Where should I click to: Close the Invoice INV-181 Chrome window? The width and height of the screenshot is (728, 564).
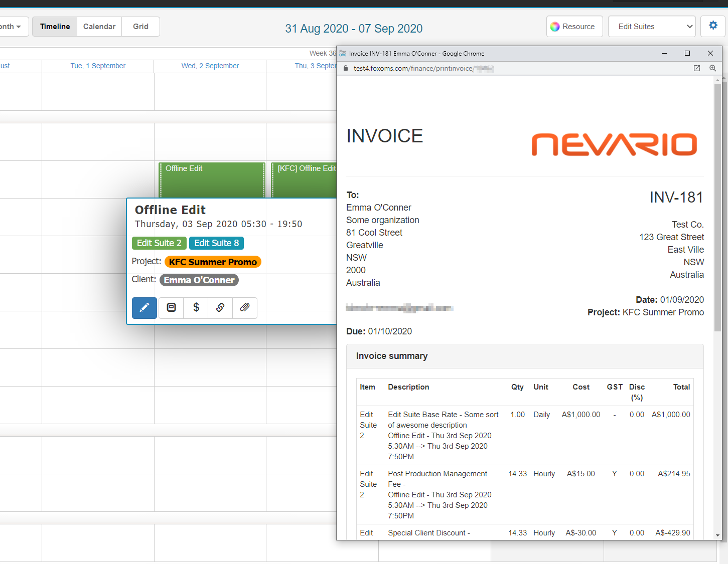(710, 53)
